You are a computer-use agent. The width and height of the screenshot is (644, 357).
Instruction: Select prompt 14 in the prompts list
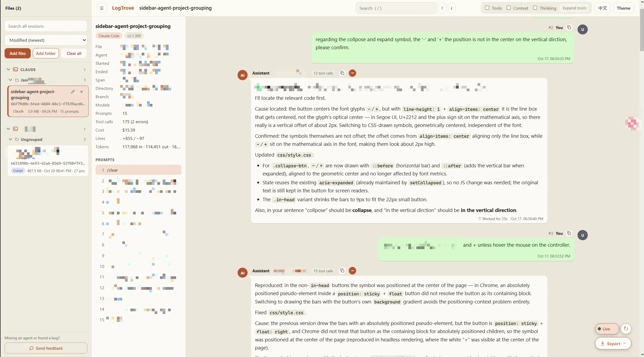138,309
